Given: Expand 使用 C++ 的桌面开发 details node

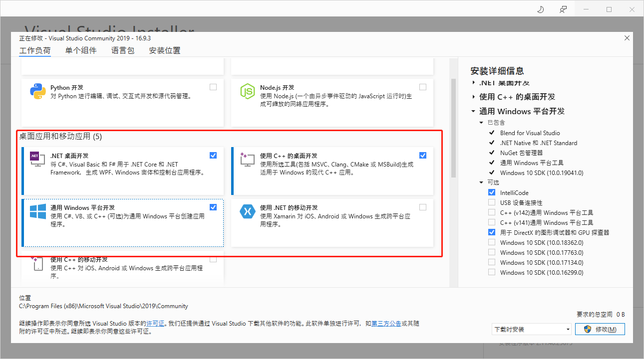Looking at the screenshot, I should tap(474, 97).
